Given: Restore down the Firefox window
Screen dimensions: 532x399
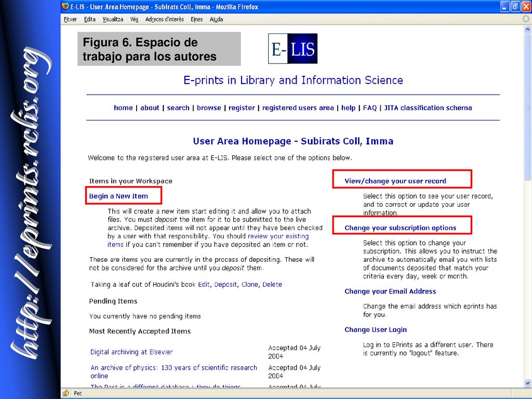Looking at the screenshot, I should 515,6.
